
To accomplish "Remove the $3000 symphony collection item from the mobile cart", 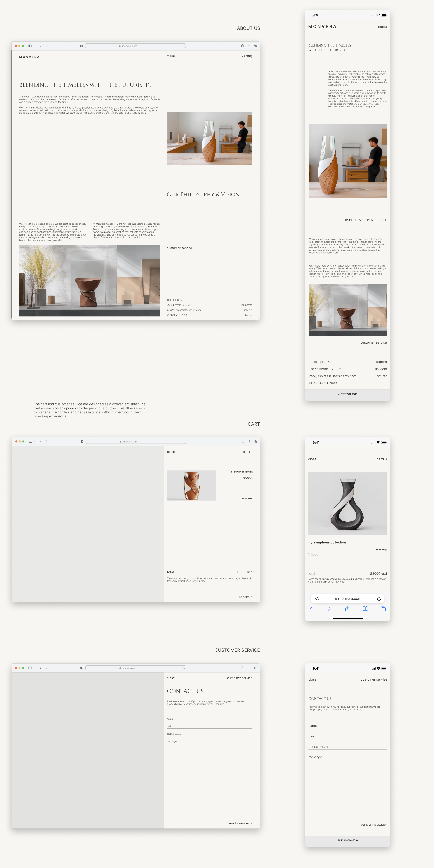I will pos(381,550).
